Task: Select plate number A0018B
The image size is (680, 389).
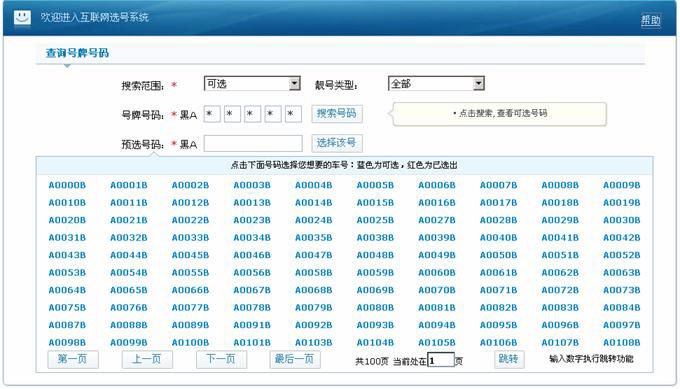Action: [x=560, y=203]
